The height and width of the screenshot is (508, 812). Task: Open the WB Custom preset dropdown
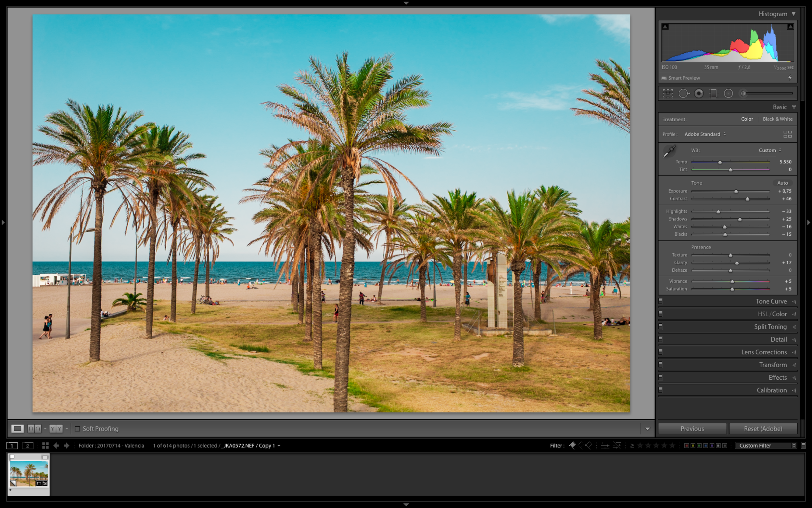[770, 150]
